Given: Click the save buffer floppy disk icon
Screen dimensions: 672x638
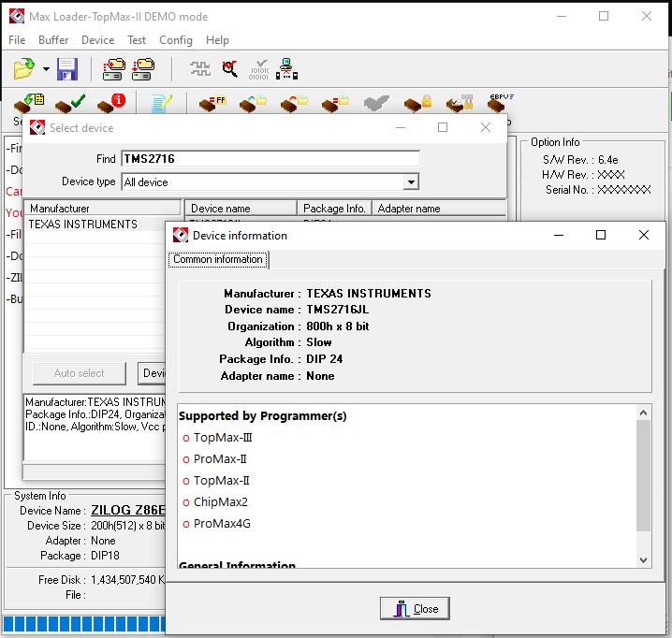Looking at the screenshot, I should [67, 69].
